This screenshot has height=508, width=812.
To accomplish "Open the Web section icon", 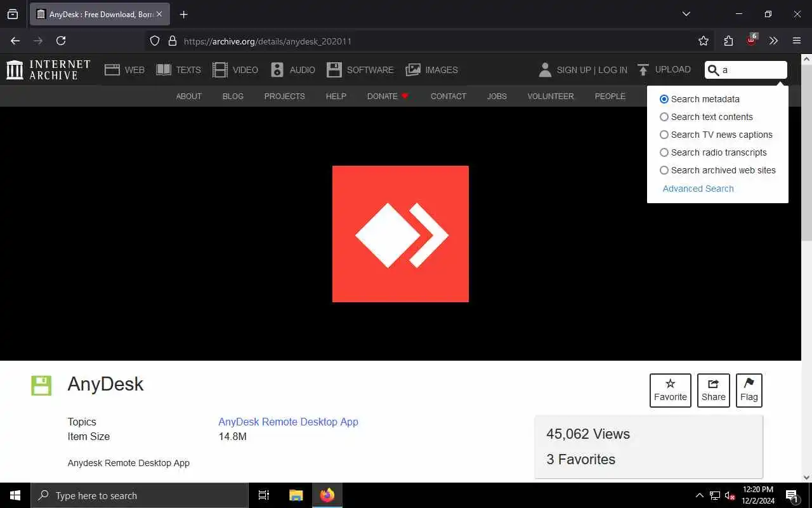I will tap(112, 70).
